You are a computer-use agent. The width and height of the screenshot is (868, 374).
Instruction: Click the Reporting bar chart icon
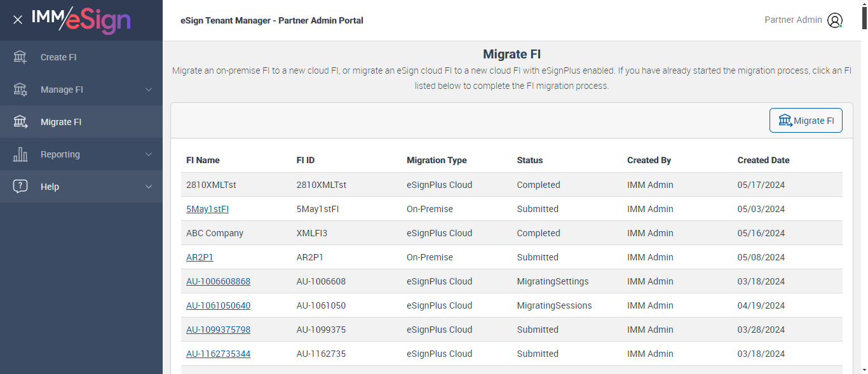coord(20,154)
